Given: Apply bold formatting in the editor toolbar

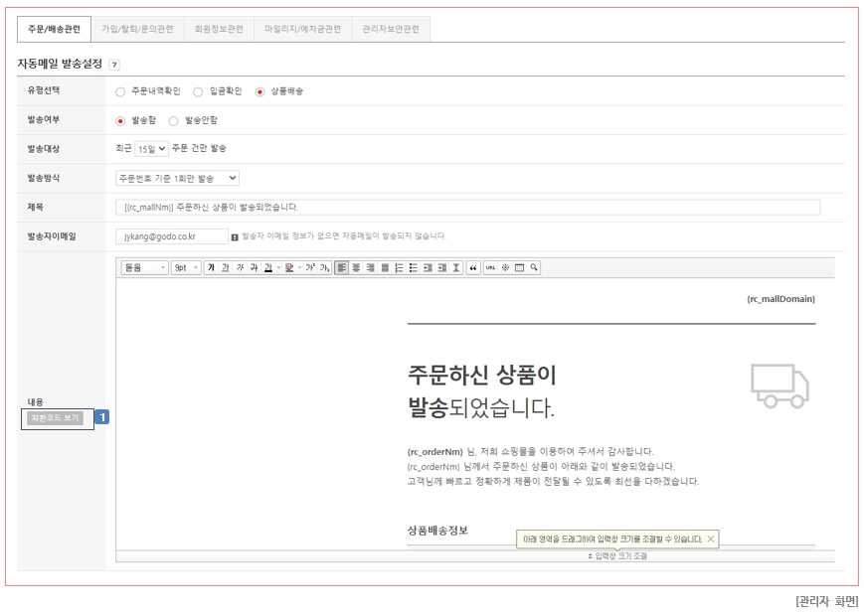Looking at the screenshot, I should [x=211, y=268].
